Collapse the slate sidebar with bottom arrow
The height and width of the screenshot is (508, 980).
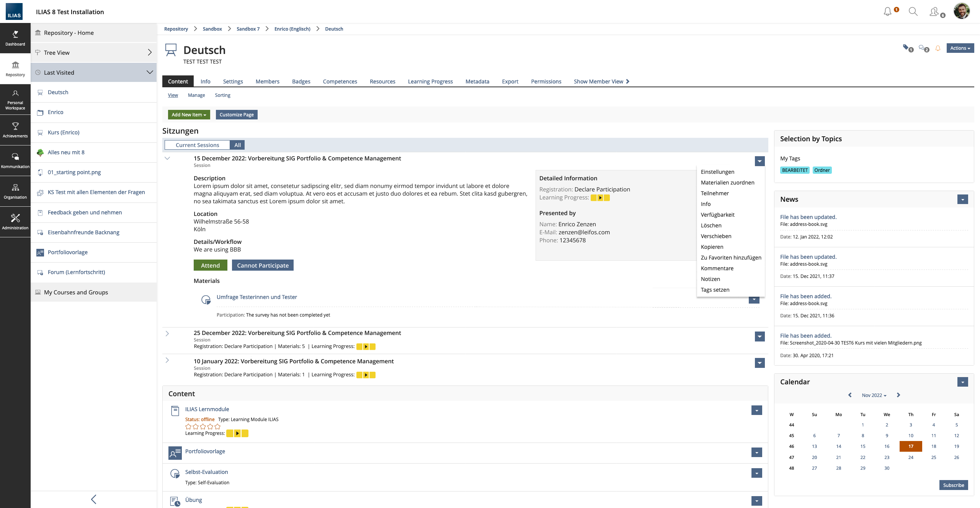click(94, 499)
